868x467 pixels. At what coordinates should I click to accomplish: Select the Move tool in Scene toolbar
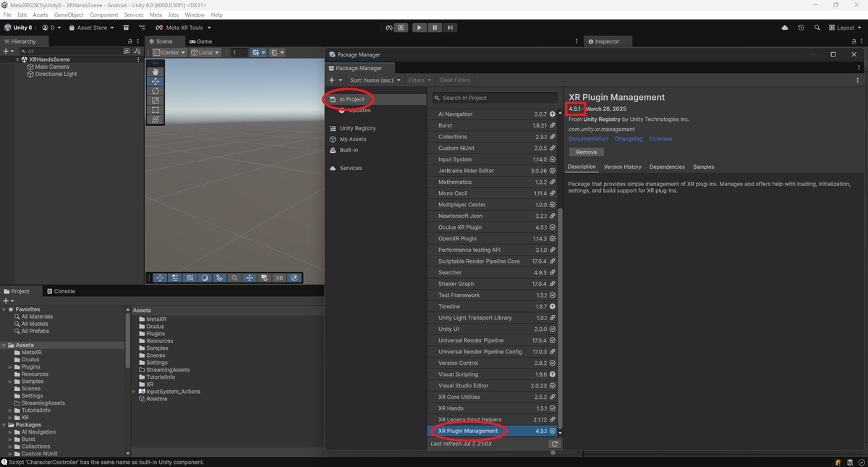[155, 81]
